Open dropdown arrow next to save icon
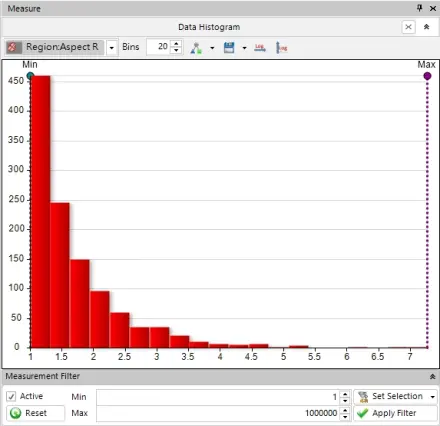This screenshot has height=426, width=440. click(x=244, y=48)
